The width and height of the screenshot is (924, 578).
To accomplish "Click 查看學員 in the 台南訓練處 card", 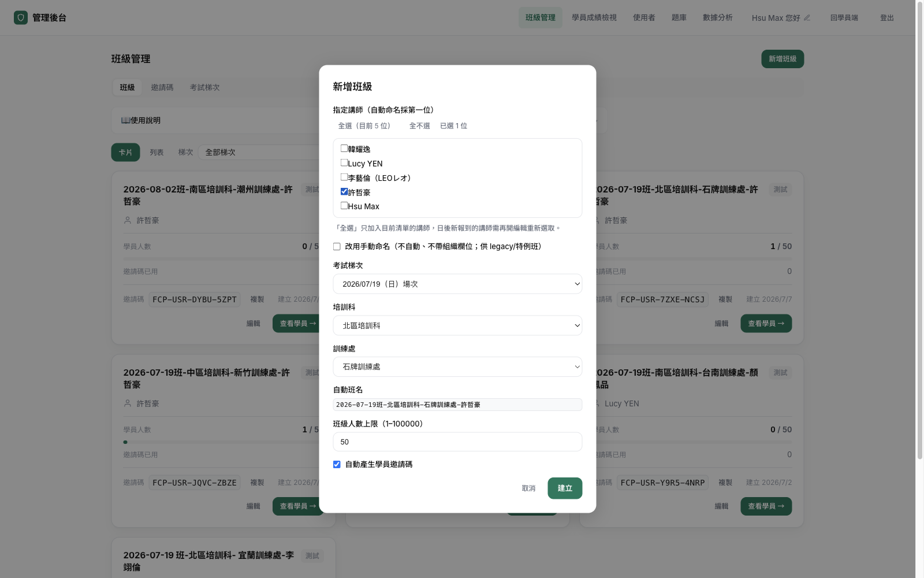I will coord(766,506).
